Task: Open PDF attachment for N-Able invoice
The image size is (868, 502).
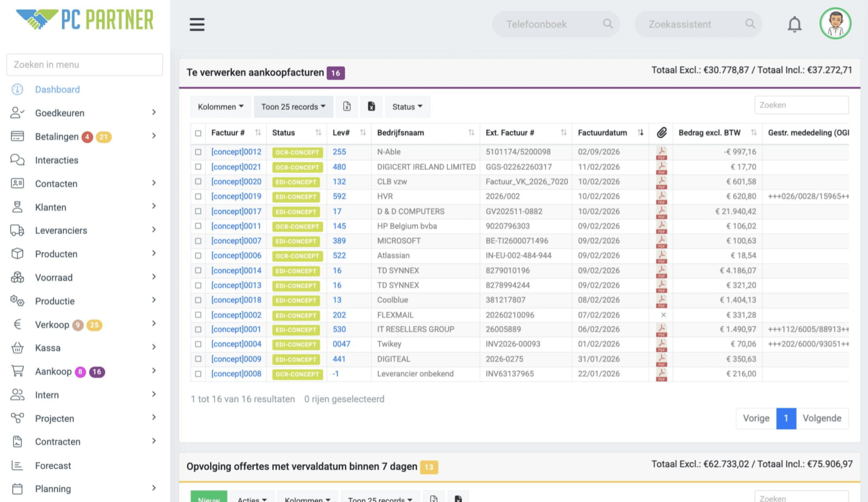Action: [662, 152]
